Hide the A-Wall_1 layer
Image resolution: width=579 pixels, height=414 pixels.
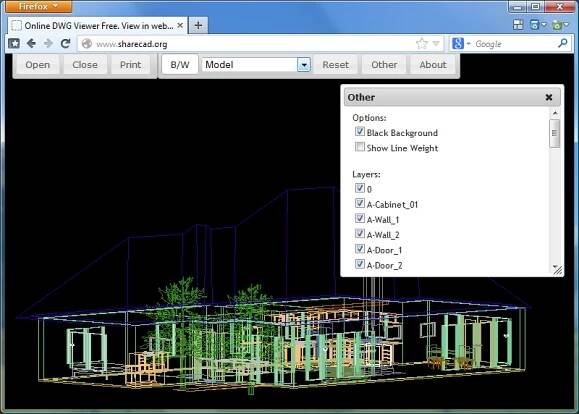coord(360,219)
